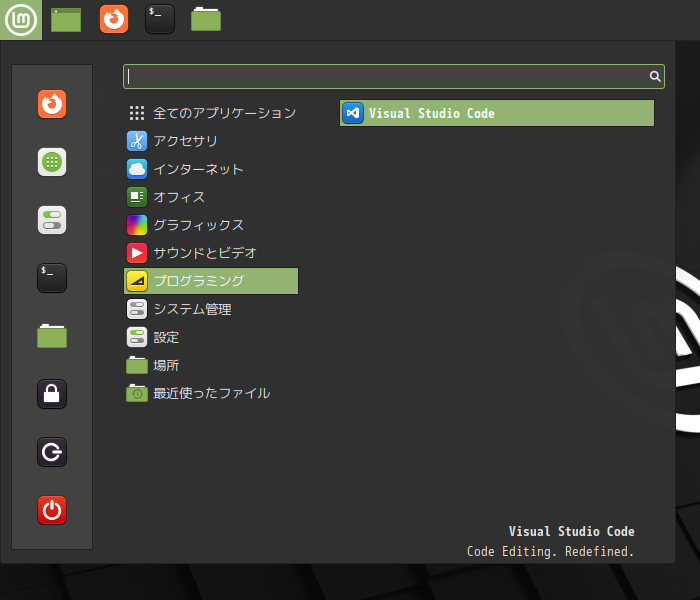Screen dimensions: 700x600
Task: Select the サウンドとビデオ category
Action: click(211, 253)
